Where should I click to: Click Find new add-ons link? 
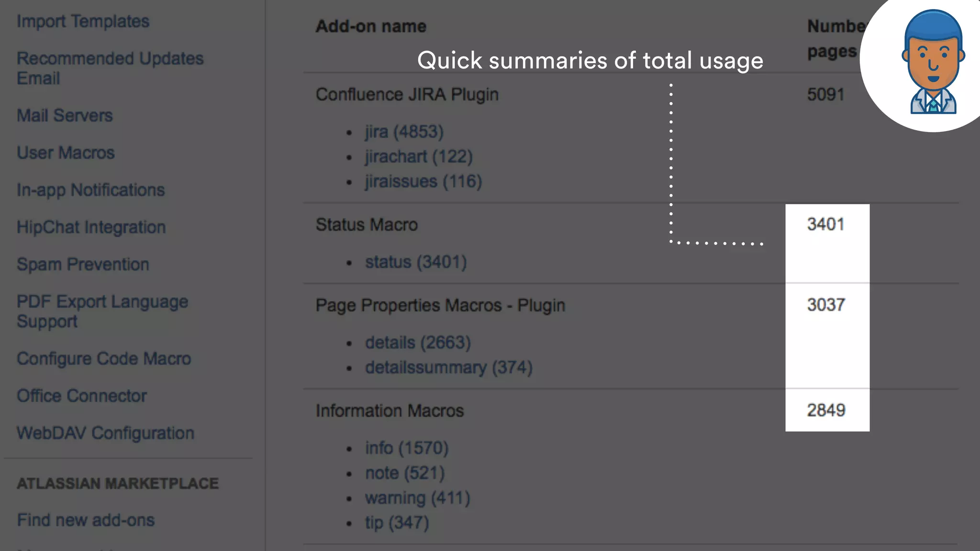pyautogui.click(x=86, y=520)
